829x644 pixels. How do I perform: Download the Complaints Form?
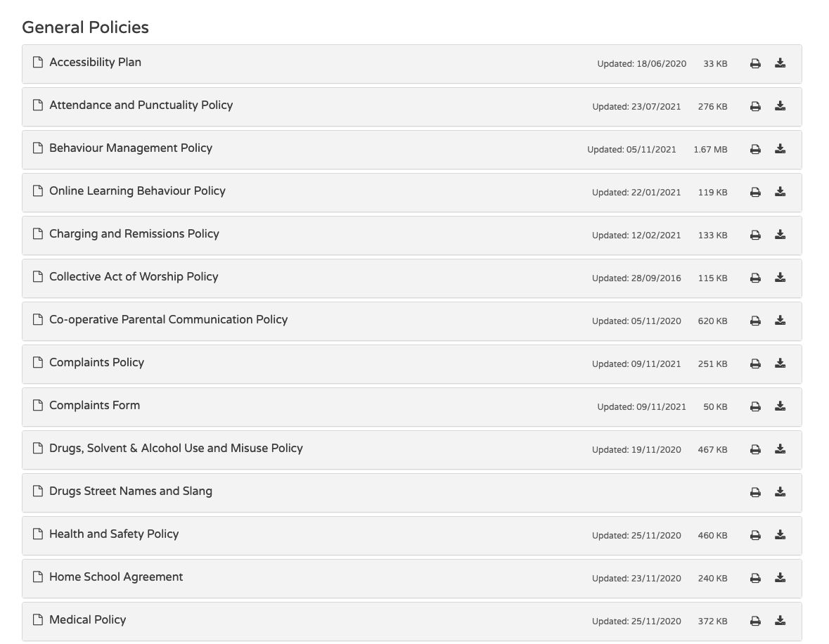(780, 406)
